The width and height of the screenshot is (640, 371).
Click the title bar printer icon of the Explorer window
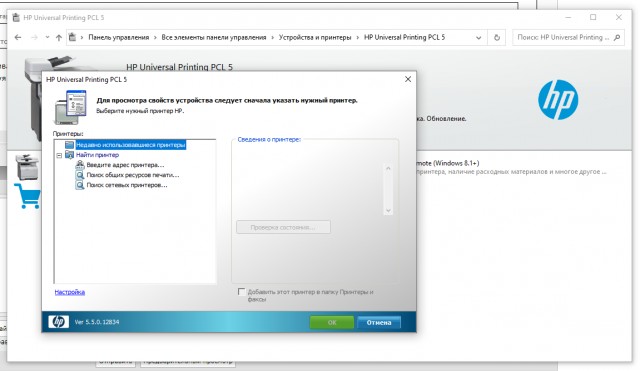[16, 18]
